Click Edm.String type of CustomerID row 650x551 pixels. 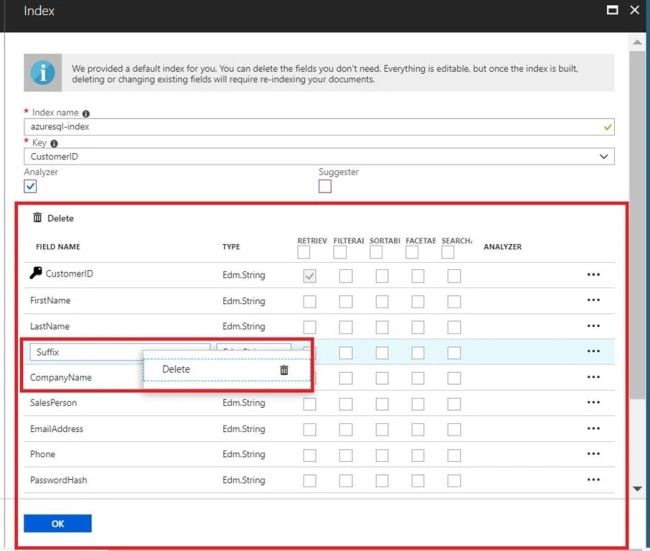tap(244, 275)
